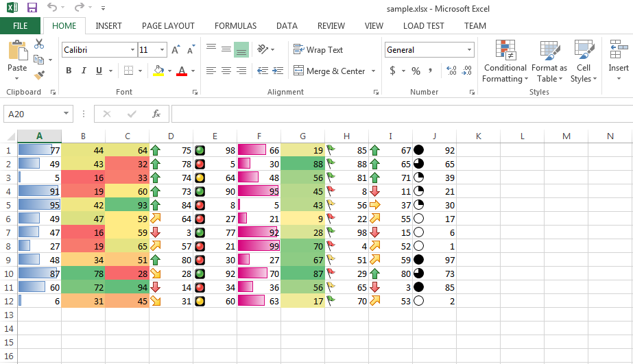Toggle bold formatting
This screenshot has height=364, width=633.
point(69,71)
